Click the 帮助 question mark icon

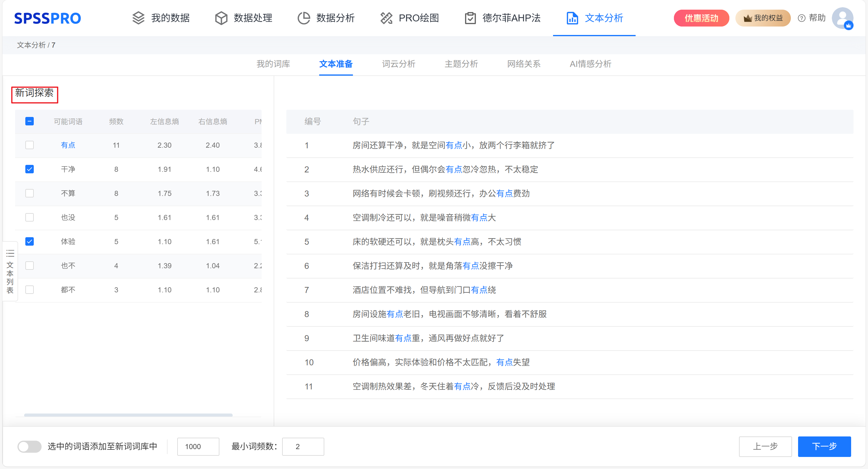coord(802,18)
